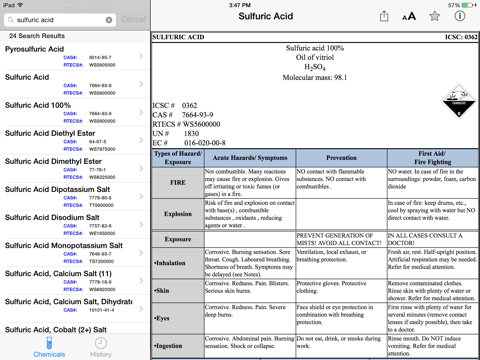Click the Ingestion row label
The height and width of the screenshot is (360, 480).
[x=168, y=346]
